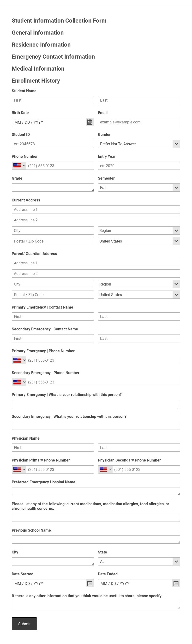Open the Birth Date calendar picker icon
This screenshot has height=644, width=192.
(x=90, y=122)
